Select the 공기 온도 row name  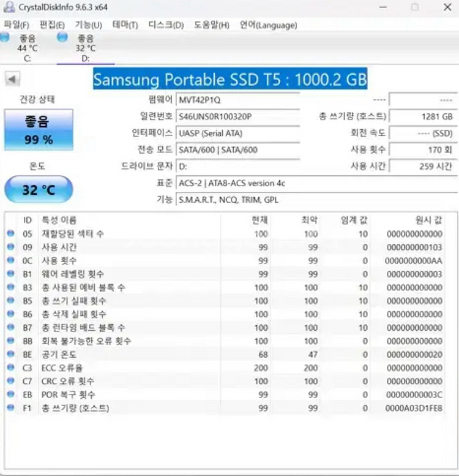tap(59, 354)
